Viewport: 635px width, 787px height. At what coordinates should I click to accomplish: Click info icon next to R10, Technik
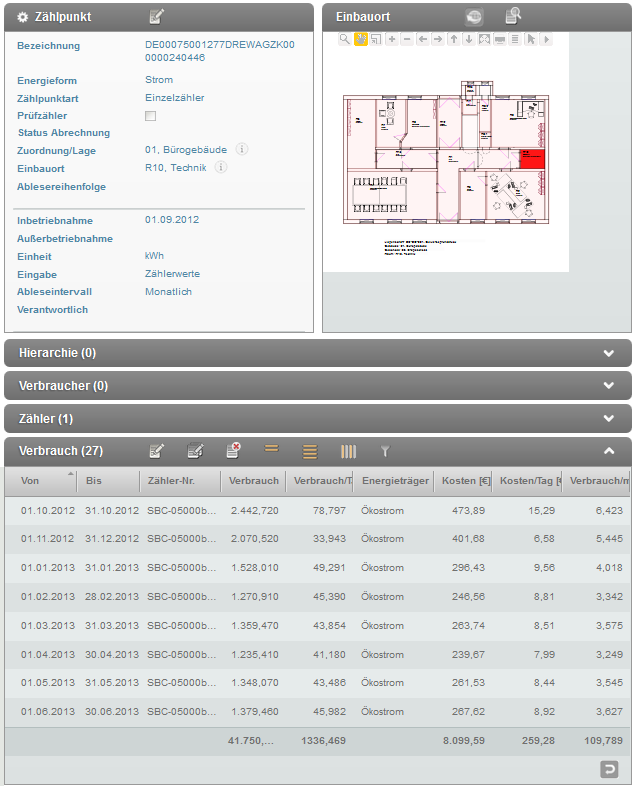click(221, 168)
